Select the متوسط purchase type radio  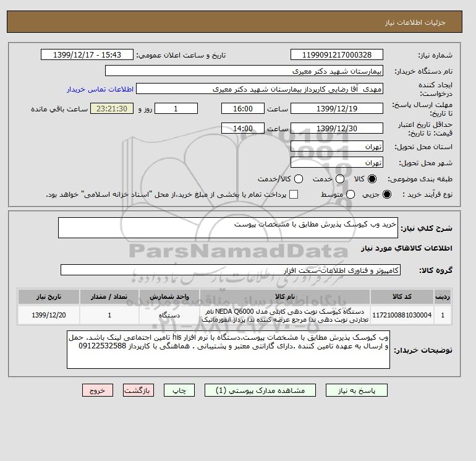click(x=351, y=194)
